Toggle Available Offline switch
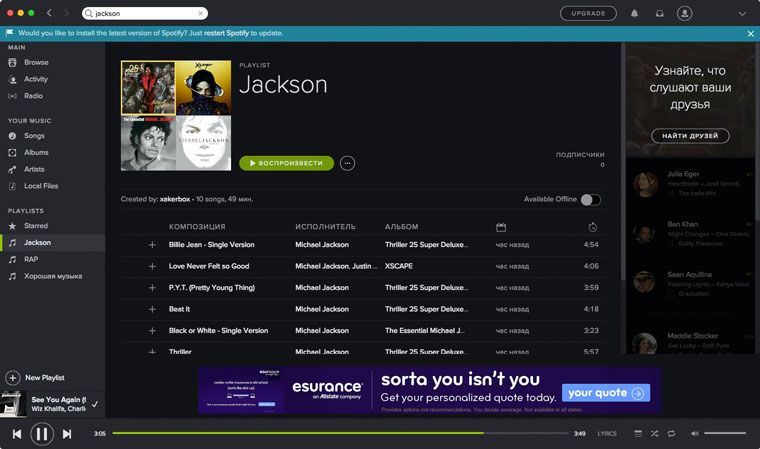 coord(590,199)
